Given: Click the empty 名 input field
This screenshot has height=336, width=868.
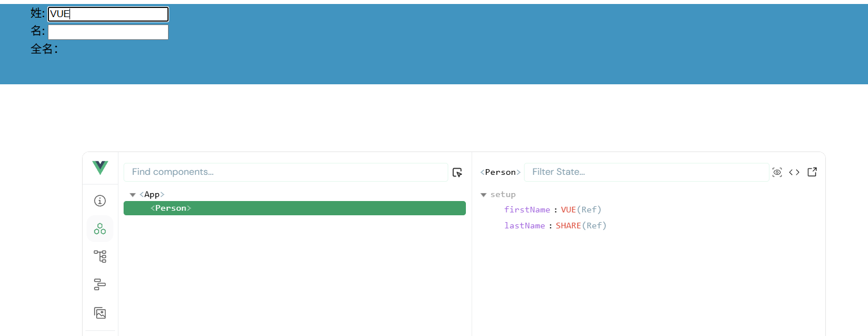Looking at the screenshot, I should 108,32.
